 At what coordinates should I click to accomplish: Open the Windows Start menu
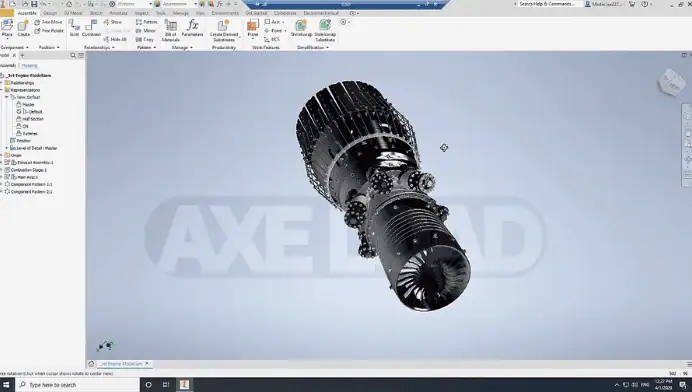6,384
